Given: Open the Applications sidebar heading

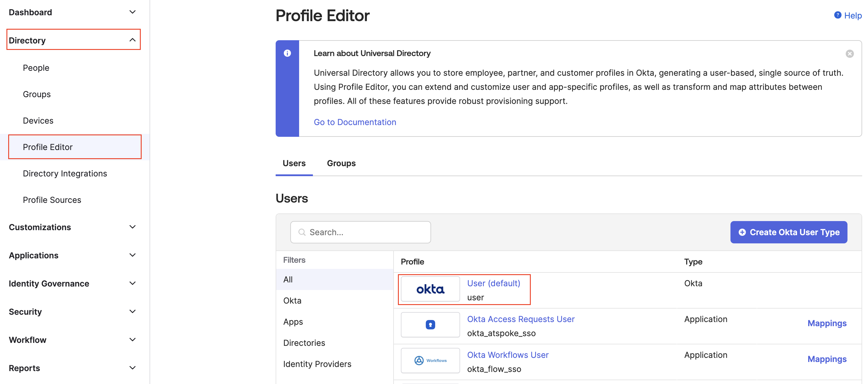Looking at the screenshot, I should click(33, 255).
